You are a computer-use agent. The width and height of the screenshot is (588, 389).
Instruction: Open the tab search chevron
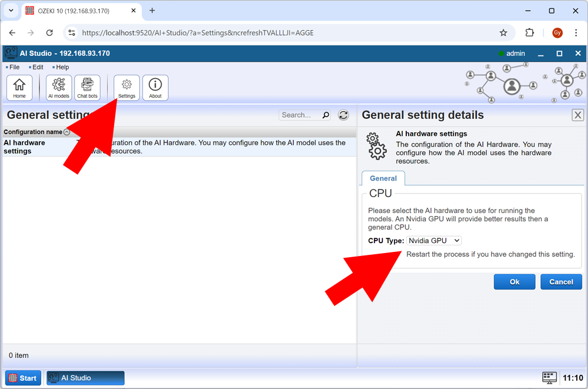point(11,11)
